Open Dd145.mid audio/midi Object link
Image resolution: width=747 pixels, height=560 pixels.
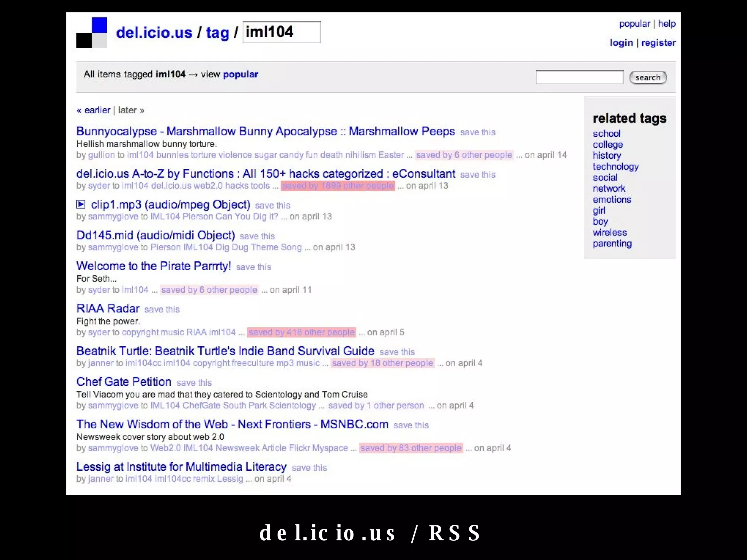coord(156,235)
